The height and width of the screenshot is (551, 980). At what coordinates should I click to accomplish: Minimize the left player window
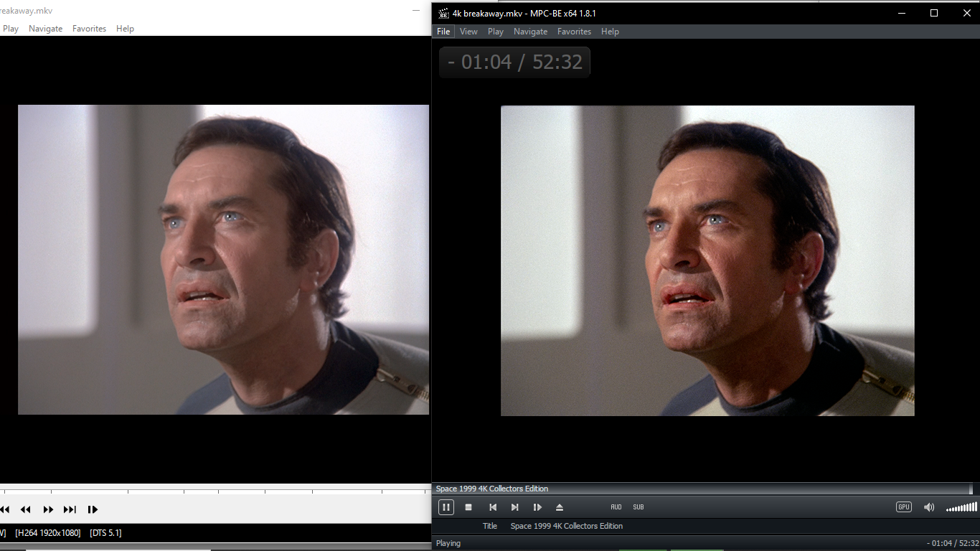[416, 11]
